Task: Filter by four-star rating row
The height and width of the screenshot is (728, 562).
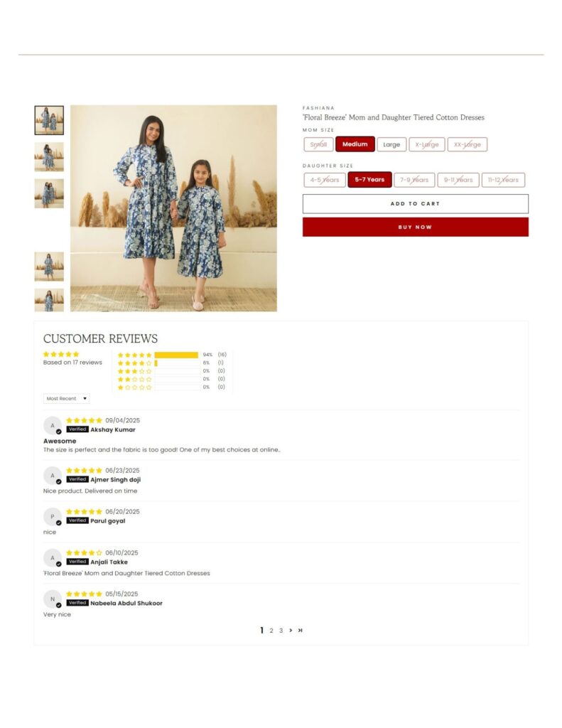Action: tap(172, 363)
